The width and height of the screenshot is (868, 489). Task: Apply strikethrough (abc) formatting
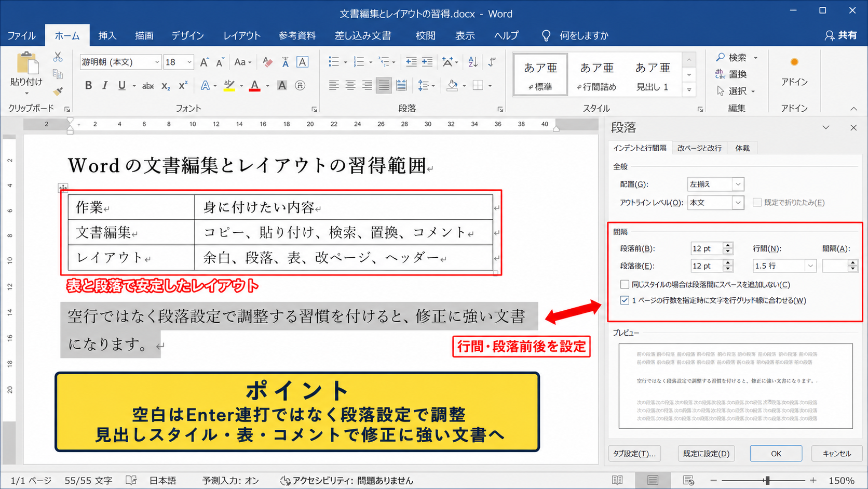[148, 85]
